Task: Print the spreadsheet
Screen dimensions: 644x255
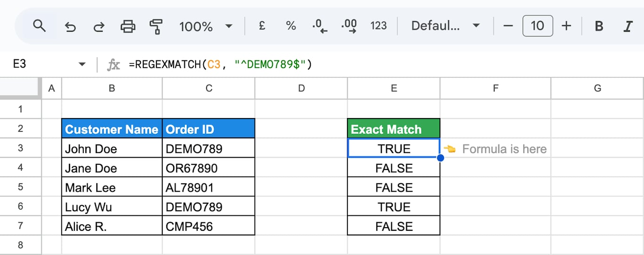Action: coord(128,26)
